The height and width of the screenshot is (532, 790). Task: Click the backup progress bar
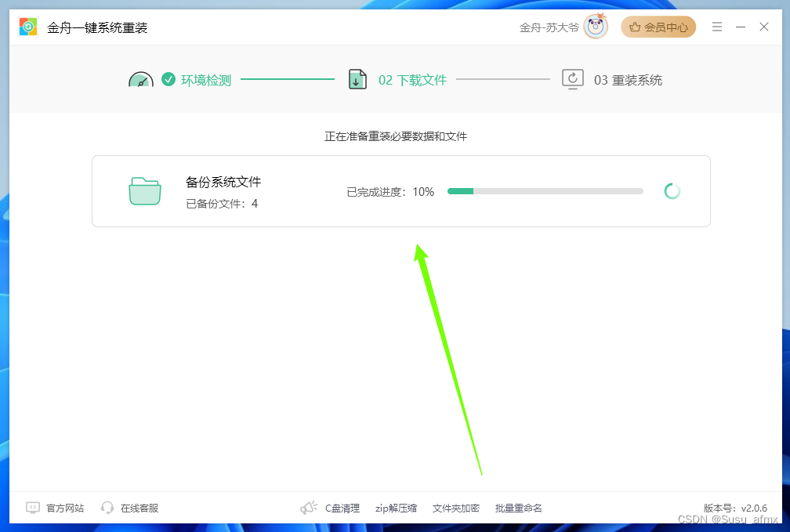[545, 191]
